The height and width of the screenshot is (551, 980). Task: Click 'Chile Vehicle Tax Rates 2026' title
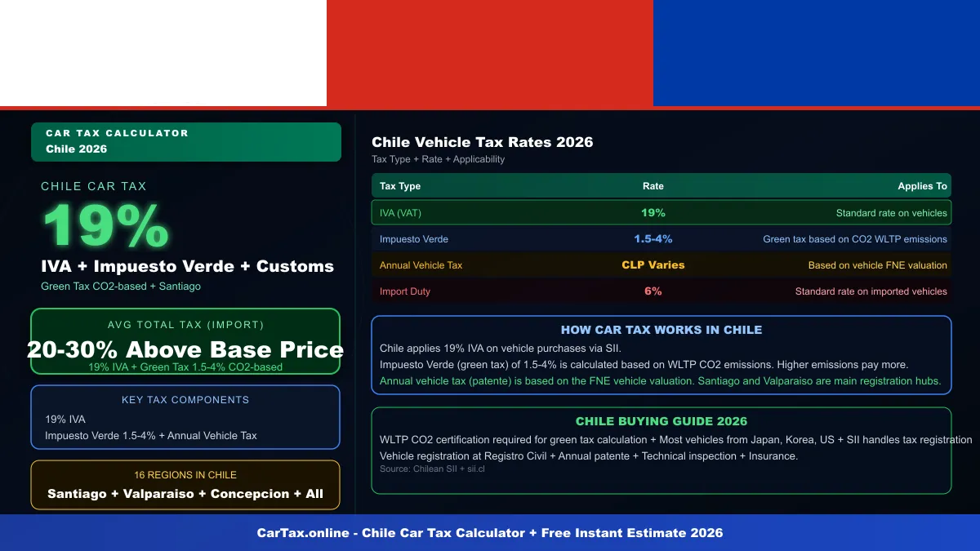point(483,142)
